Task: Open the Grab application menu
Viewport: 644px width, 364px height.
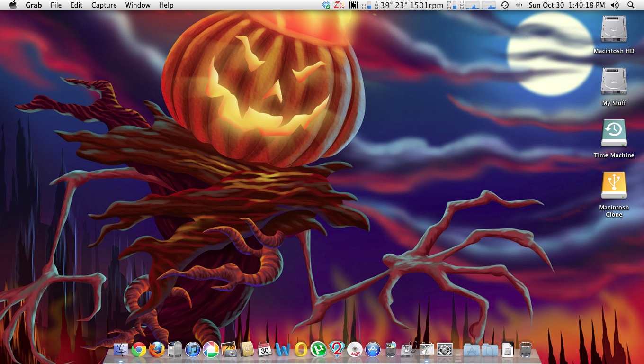Action: (x=34, y=5)
